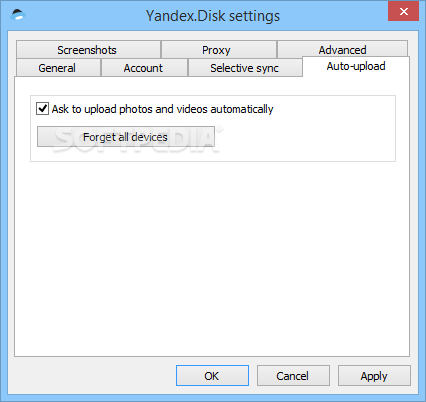
Task: Confirm settings with the OK button
Action: coord(212,376)
